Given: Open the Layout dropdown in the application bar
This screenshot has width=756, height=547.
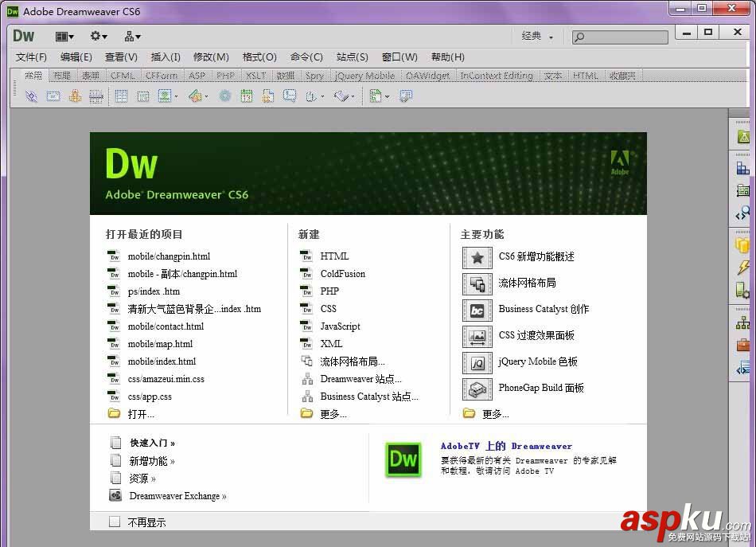Looking at the screenshot, I should 64,37.
